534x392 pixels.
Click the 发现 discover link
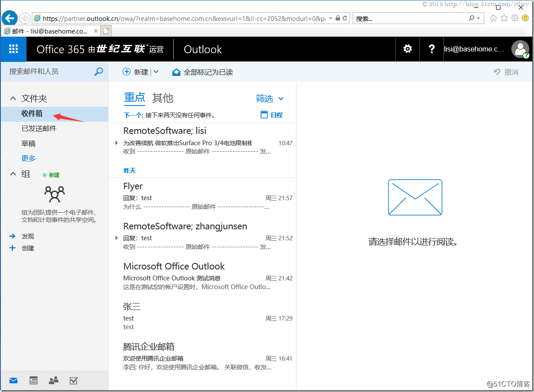click(28, 236)
